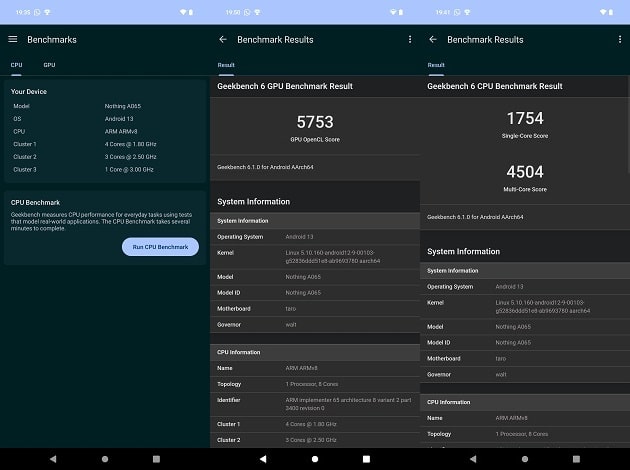The height and width of the screenshot is (470, 630).
Task: Click the 'CPU Benchmark' card title
Action: (35, 202)
